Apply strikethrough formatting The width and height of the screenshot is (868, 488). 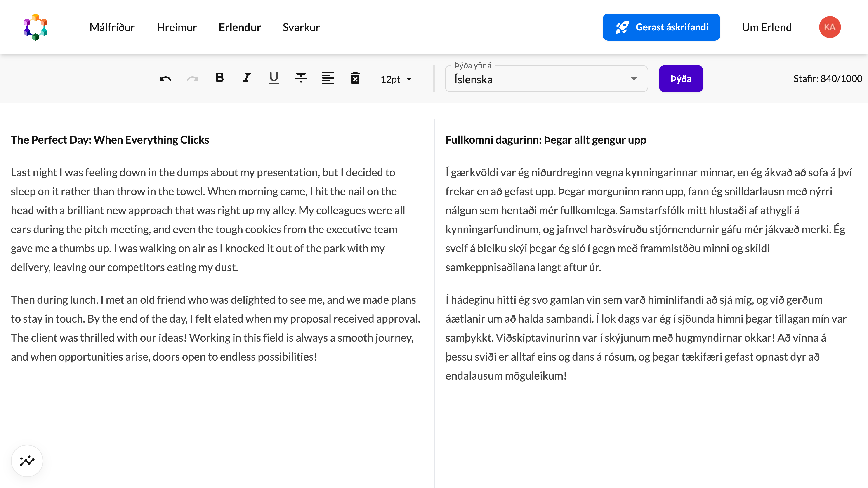pos(301,78)
